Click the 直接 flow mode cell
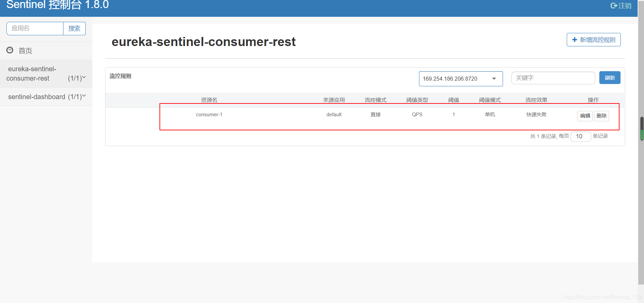Screen dimensions: 644x303 click(375, 115)
